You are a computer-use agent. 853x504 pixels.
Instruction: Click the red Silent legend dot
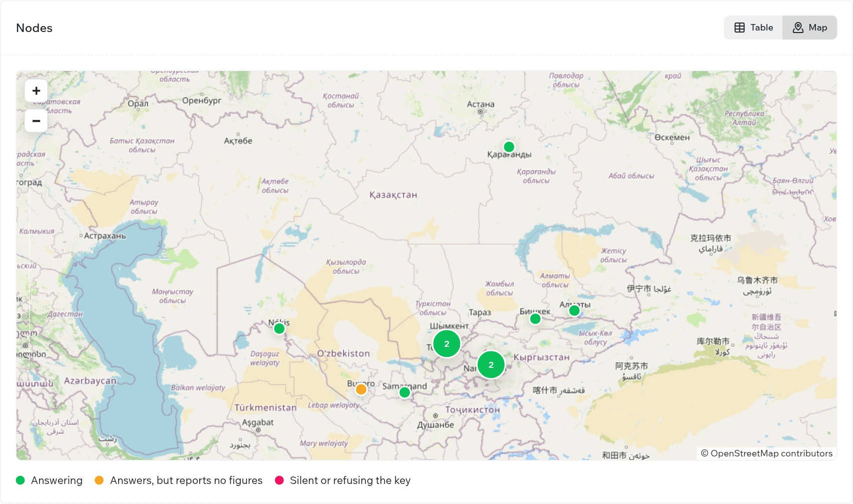tap(279, 480)
